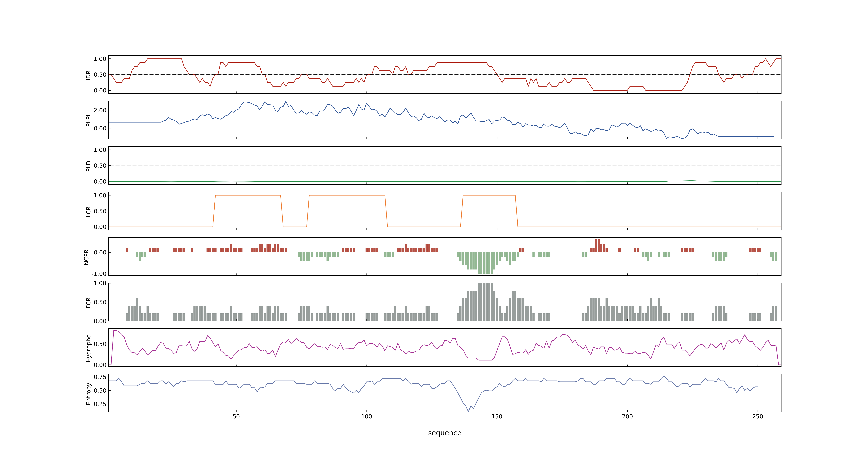Click the 0.50 tick of the LCR panel

click(100, 211)
